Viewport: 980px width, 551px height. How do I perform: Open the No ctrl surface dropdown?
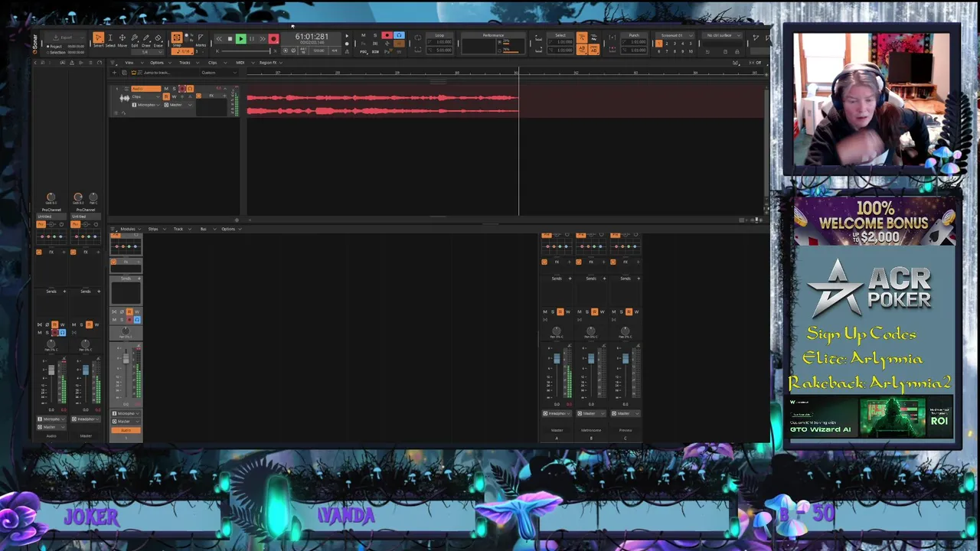(x=721, y=35)
